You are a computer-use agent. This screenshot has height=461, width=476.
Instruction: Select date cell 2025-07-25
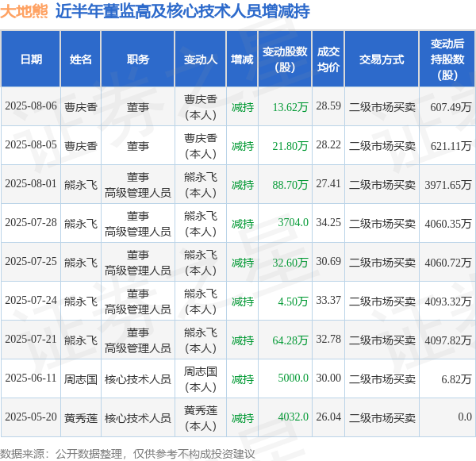click(31, 262)
